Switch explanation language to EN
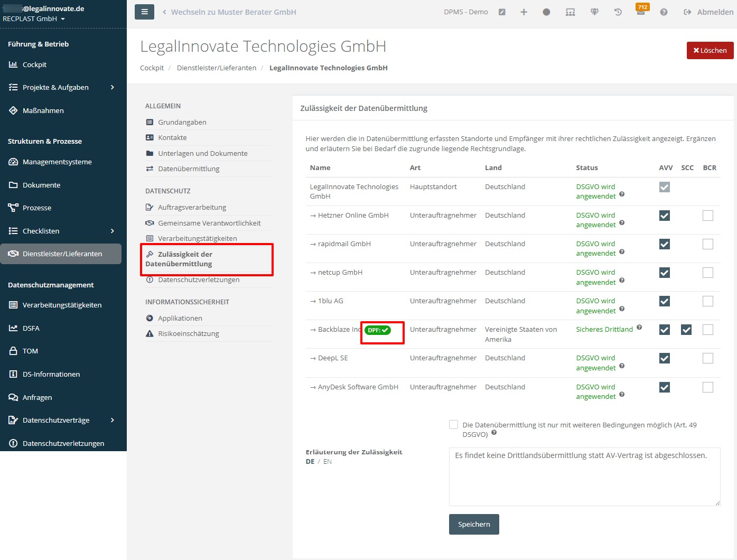This screenshot has height=560, width=737. 328,462
